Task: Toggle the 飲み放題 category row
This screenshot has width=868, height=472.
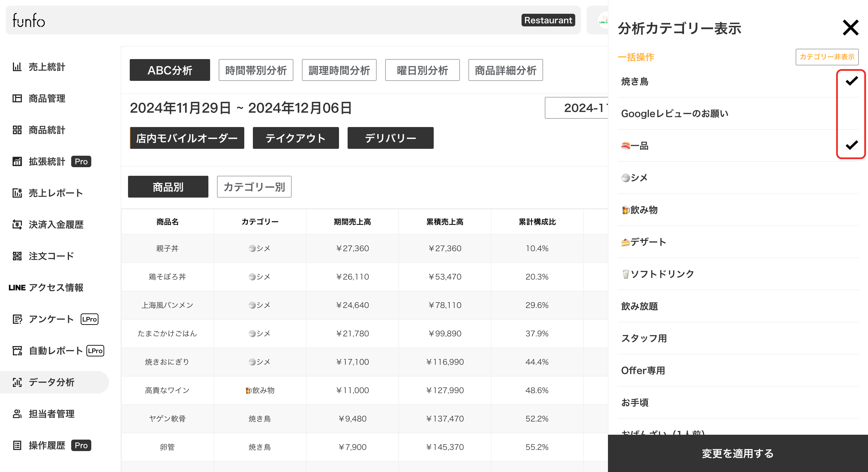Action: tap(738, 306)
